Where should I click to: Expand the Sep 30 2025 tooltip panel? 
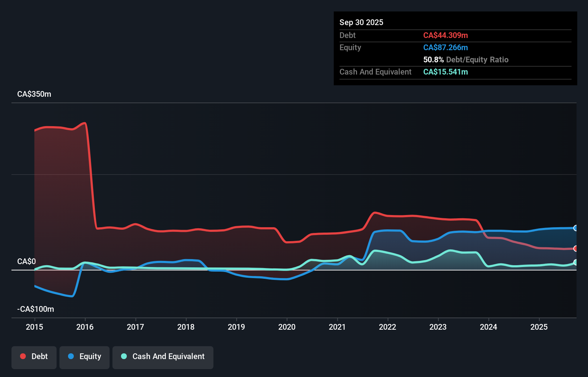(361, 22)
